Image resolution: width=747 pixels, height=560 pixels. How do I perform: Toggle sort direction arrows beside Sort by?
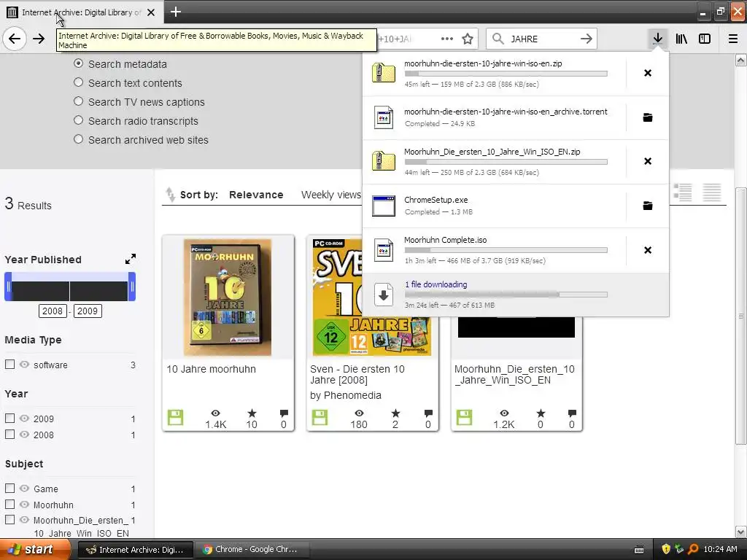pos(170,195)
